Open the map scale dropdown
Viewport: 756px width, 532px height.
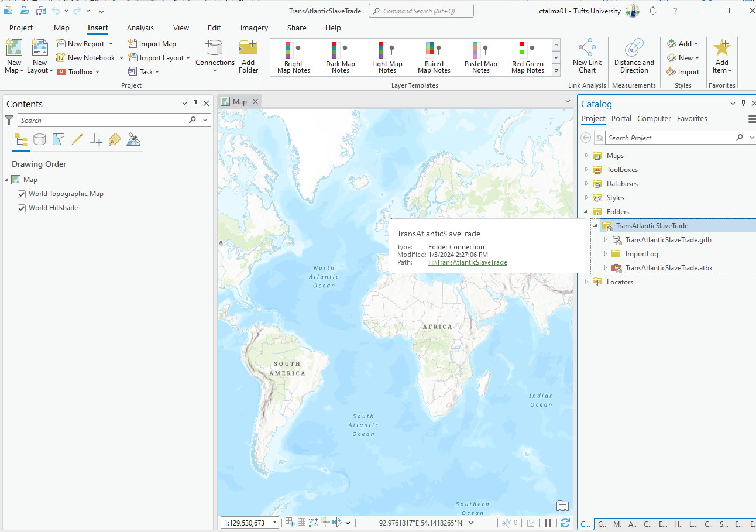pyautogui.click(x=274, y=523)
